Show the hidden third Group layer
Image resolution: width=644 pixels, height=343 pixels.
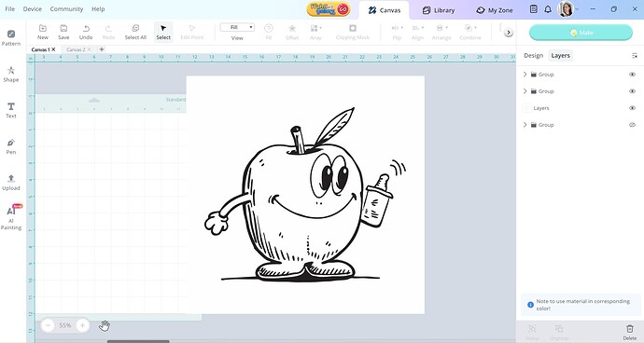point(632,125)
